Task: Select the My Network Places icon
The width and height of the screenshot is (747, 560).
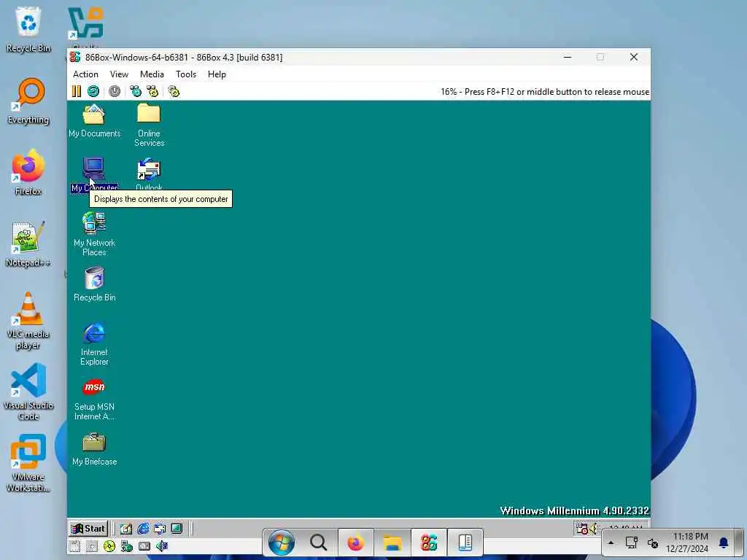Action: pos(94,234)
